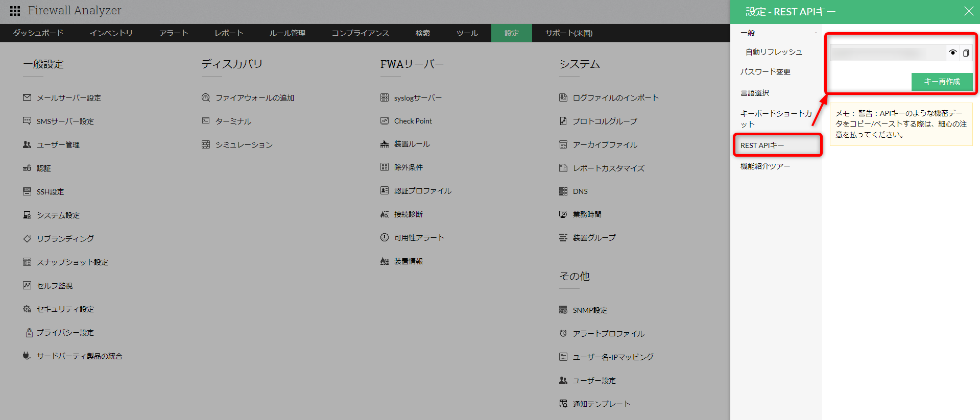The height and width of the screenshot is (420, 980).
Task: Close the REST APIキー settings panel
Action: (969, 11)
